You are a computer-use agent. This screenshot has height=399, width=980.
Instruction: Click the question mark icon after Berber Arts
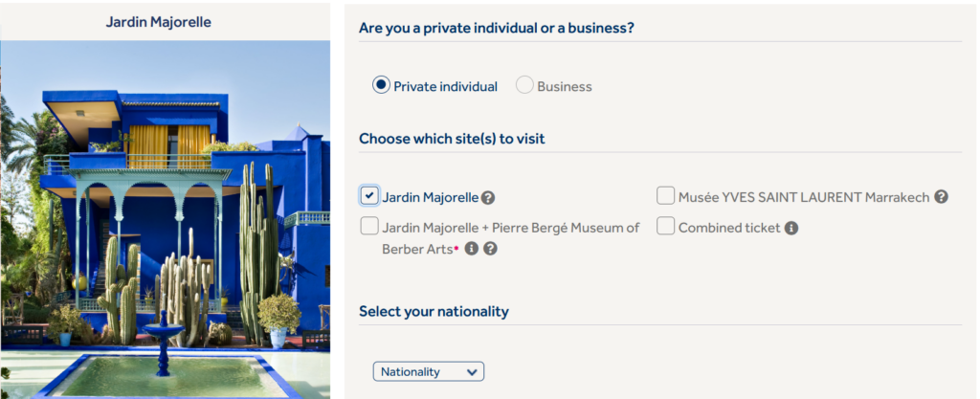pyautogui.click(x=490, y=249)
